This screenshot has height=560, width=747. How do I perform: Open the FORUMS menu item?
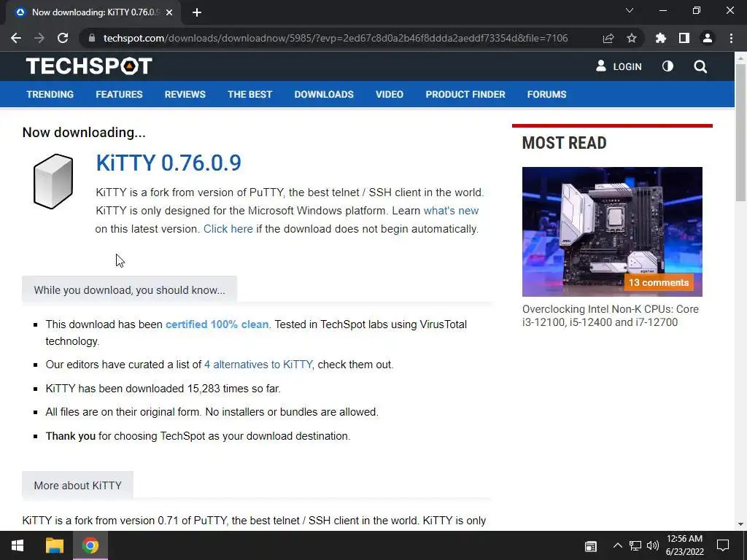pos(546,94)
